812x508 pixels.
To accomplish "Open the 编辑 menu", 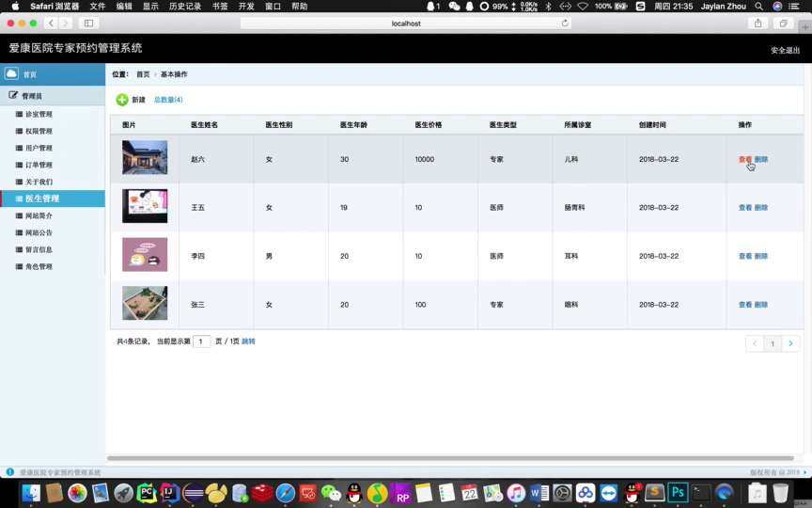I will pyautogui.click(x=124, y=7).
